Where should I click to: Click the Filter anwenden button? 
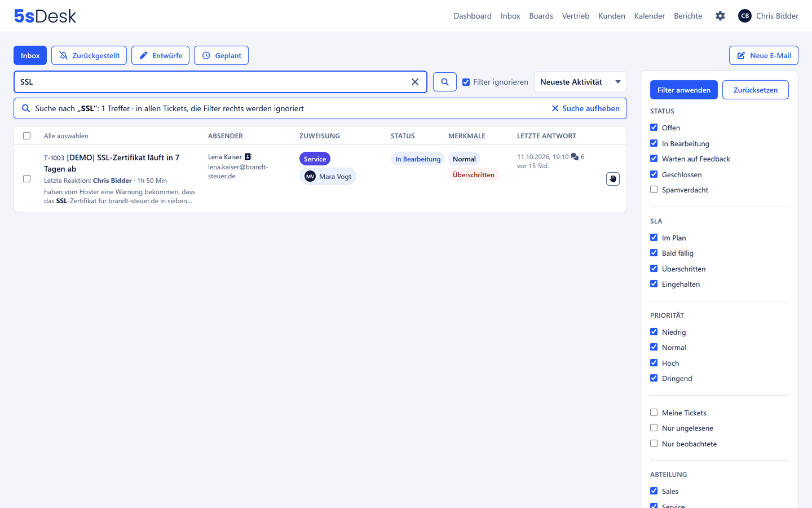point(684,90)
